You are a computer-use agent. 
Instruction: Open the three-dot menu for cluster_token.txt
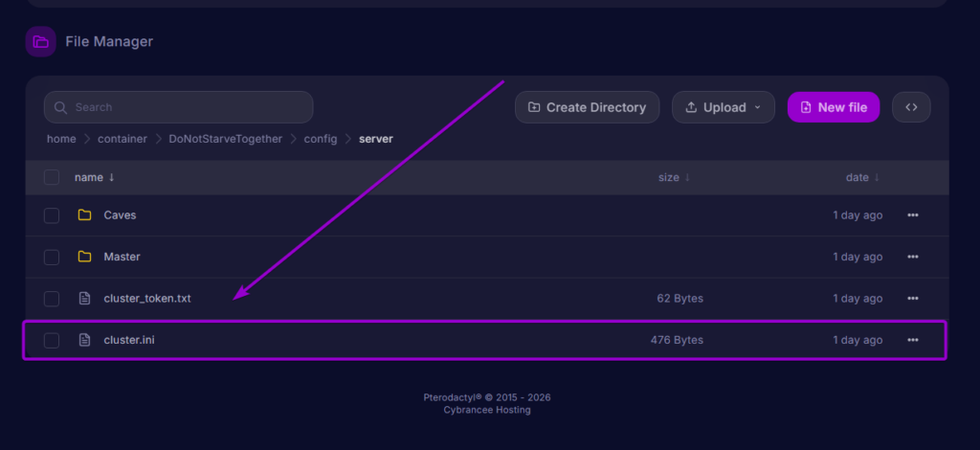[912, 298]
